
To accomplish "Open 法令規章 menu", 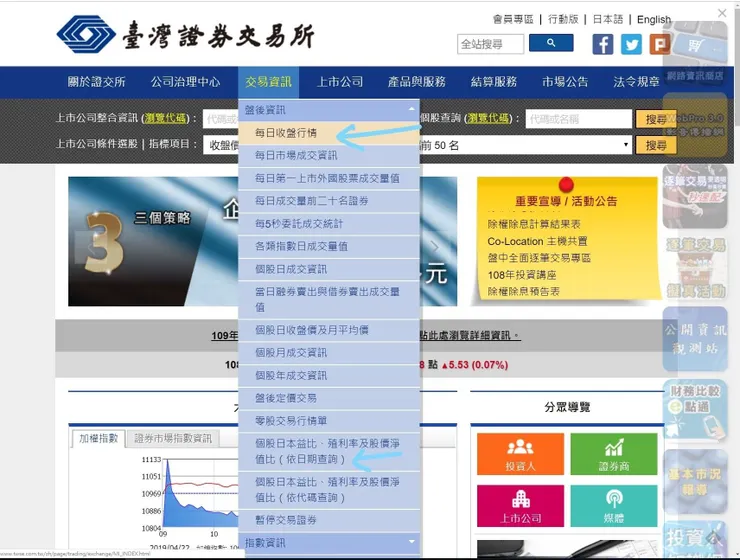I will (636, 82).
